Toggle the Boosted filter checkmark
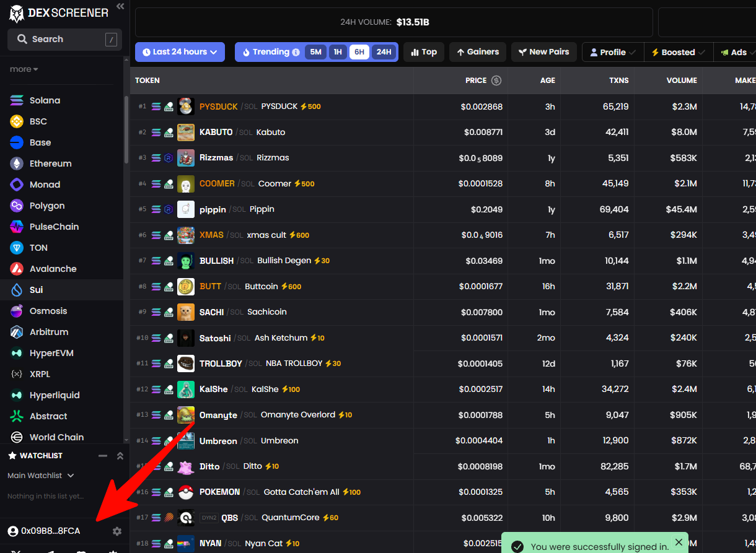The image size is (756, 553). click(x=701, y=53)
